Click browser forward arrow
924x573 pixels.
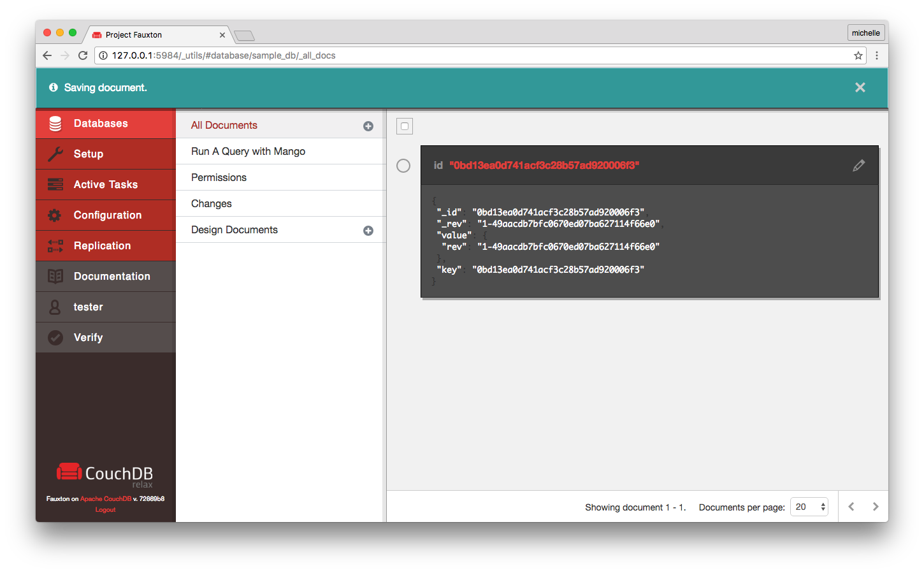click(x=65, y=55)
